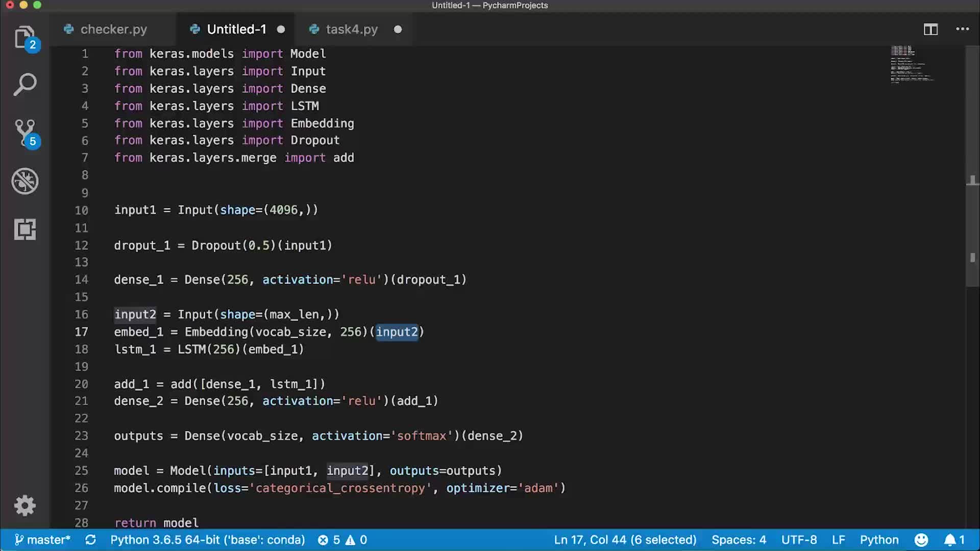Open the Manage gear menu
The width and height of the screenshot is (980, 551).
click(25, 506)
